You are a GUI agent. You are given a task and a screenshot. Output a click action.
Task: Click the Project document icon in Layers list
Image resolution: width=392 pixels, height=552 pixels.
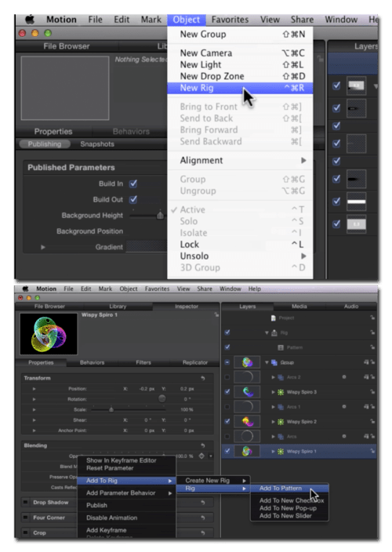tap(273, 318)
